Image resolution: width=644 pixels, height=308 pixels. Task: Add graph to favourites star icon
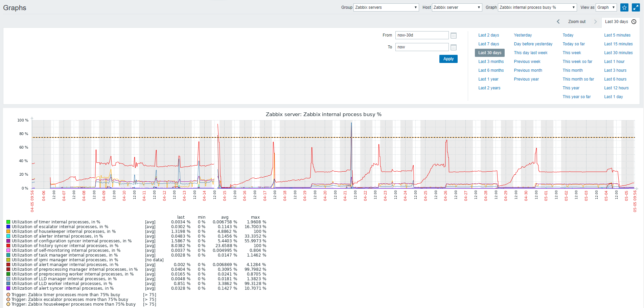click(624, 7)
